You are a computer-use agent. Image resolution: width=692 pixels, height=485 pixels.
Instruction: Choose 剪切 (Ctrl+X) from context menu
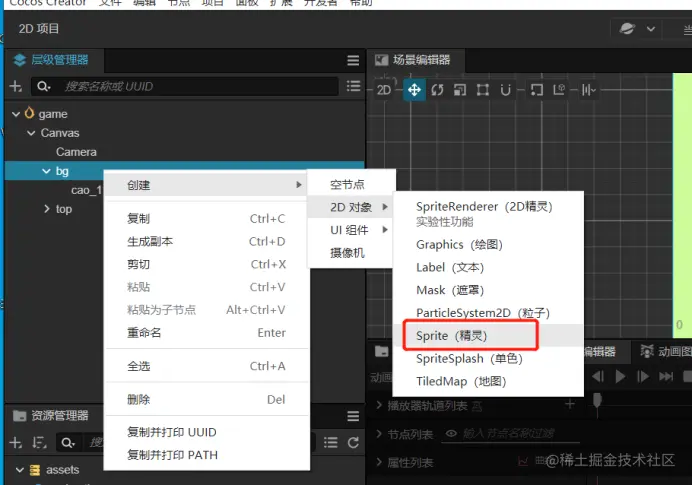click(207, 264)
